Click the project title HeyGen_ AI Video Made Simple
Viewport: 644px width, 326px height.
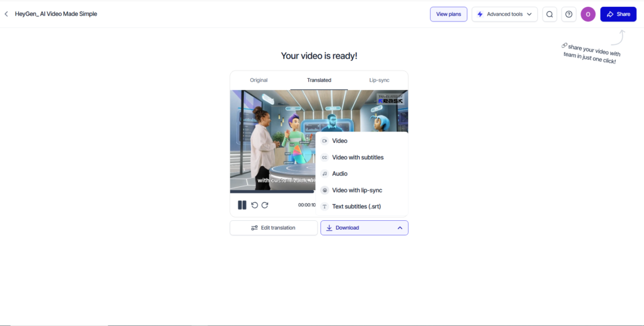click(56, 14)
